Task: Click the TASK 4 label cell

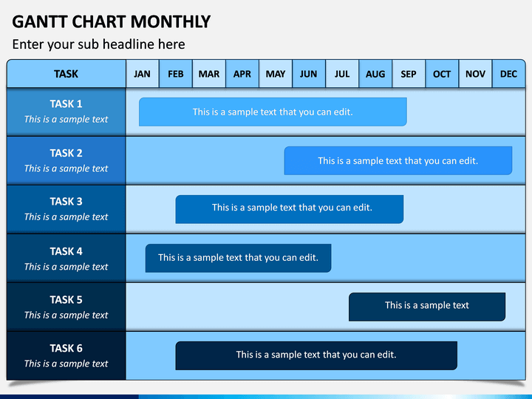Action: pyautogui.click(x=66, y=258)
